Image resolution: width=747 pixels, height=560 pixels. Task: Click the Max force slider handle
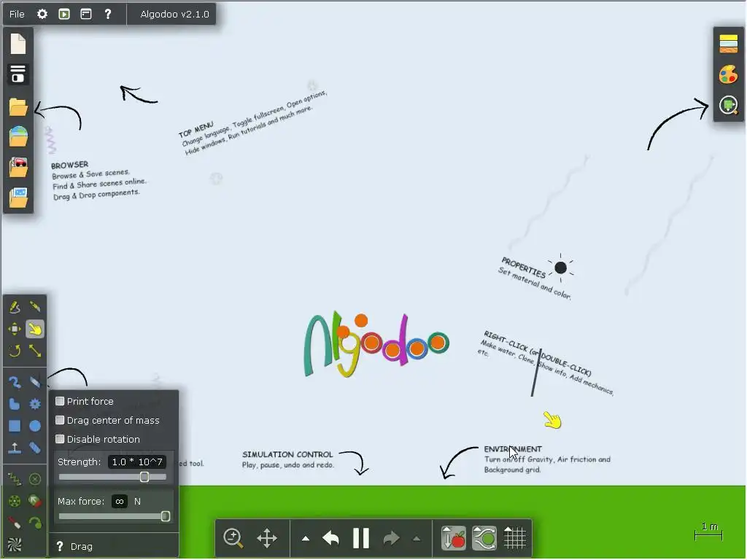click(x=166, y=517)
